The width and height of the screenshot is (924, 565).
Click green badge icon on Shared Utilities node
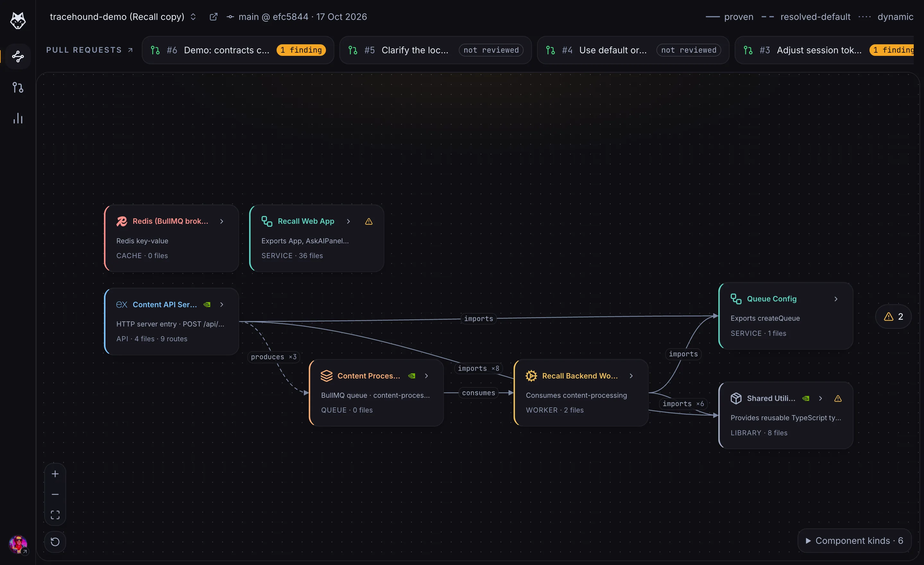[x=806, y=398]
